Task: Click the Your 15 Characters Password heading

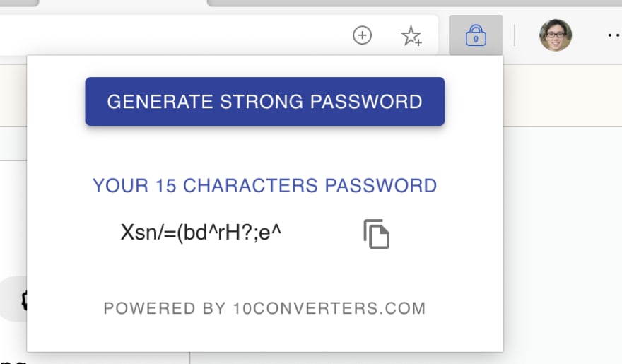Action: coord(264,186)
